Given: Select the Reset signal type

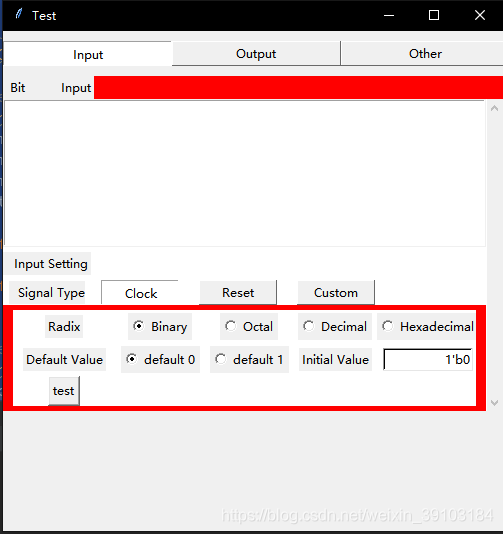Looking at the screenshot, I should coord(238,293).
